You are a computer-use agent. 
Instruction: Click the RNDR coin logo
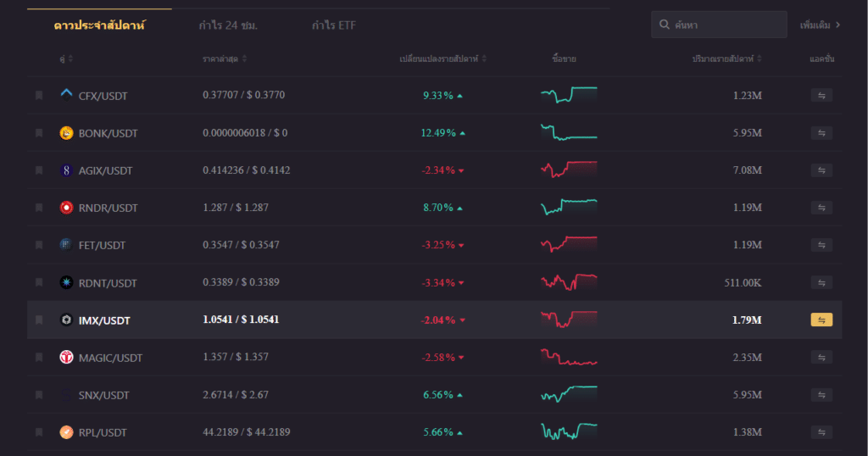(66, 208)
